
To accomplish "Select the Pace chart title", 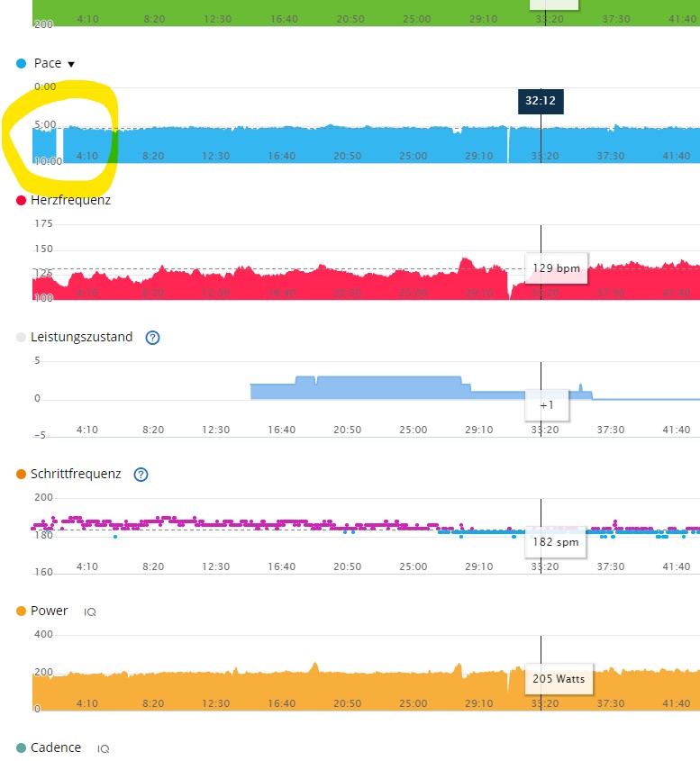I will tap(48, 64).
